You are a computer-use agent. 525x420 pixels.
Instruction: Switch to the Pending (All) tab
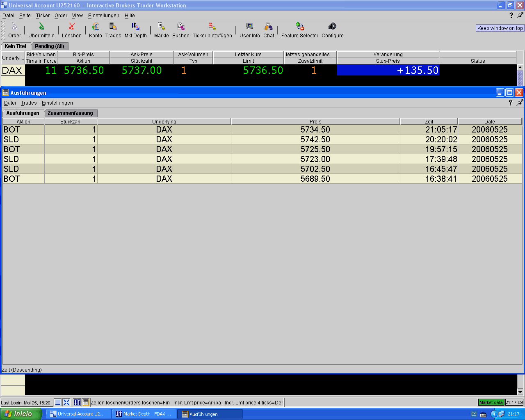[x=50, y=46]
